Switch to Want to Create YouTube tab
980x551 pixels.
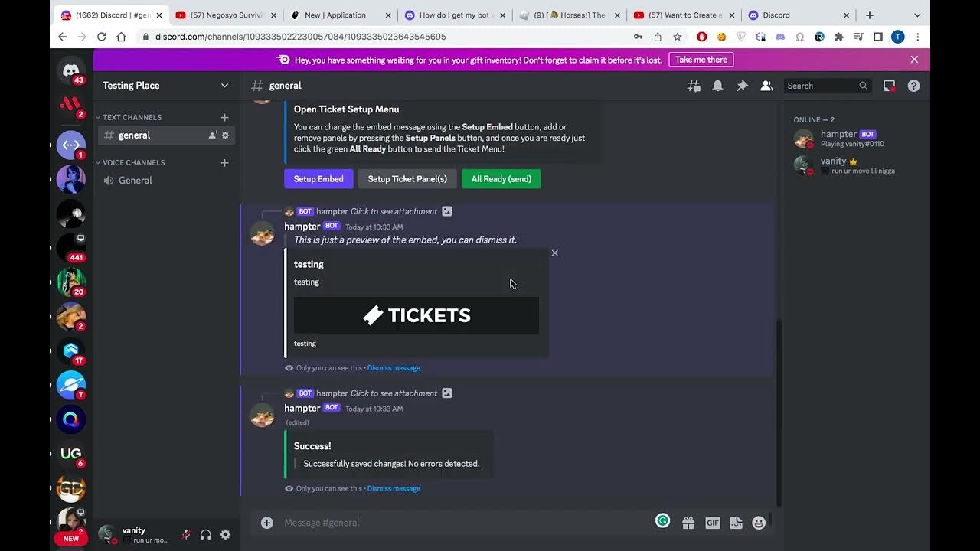coord(685,15)
